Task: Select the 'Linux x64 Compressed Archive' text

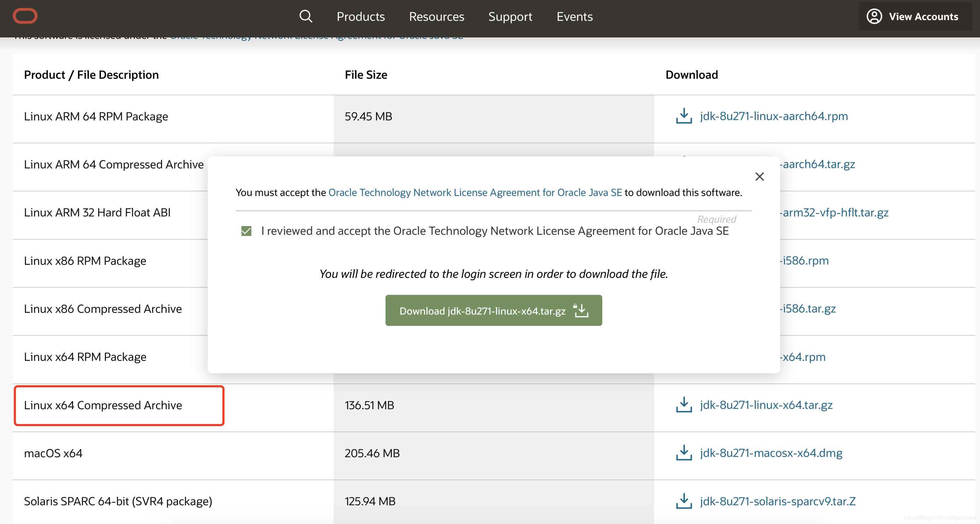Action: click(x=103, y=405)
